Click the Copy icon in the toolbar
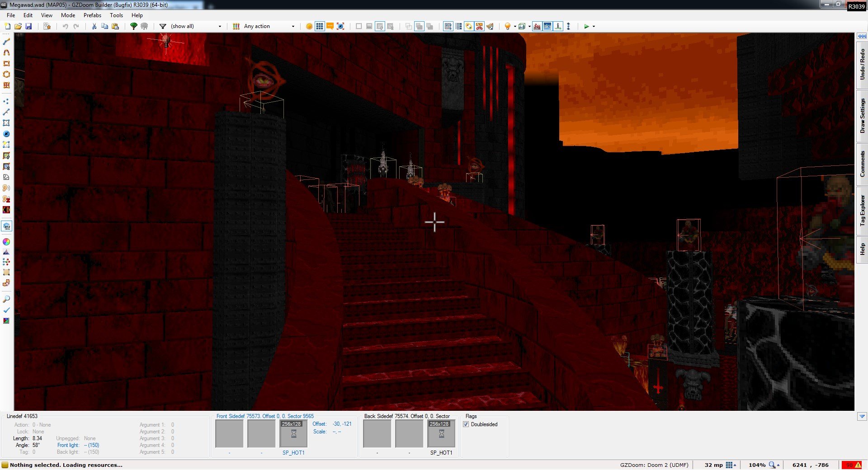Screen dimensions: 868x470 click(104, 26)
